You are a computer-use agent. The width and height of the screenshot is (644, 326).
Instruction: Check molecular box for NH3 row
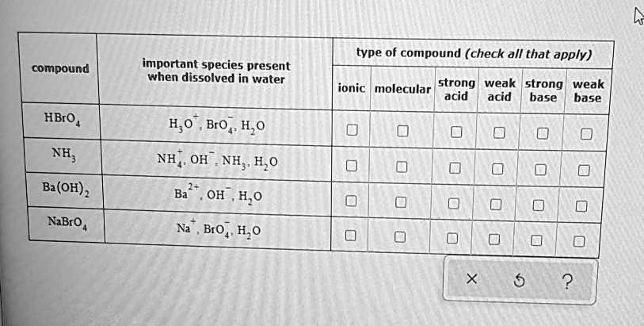coord(402,167)
